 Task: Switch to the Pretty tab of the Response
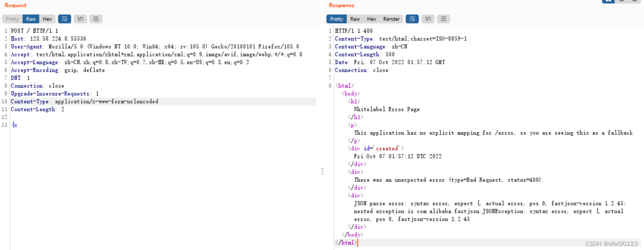click(336, 18)
